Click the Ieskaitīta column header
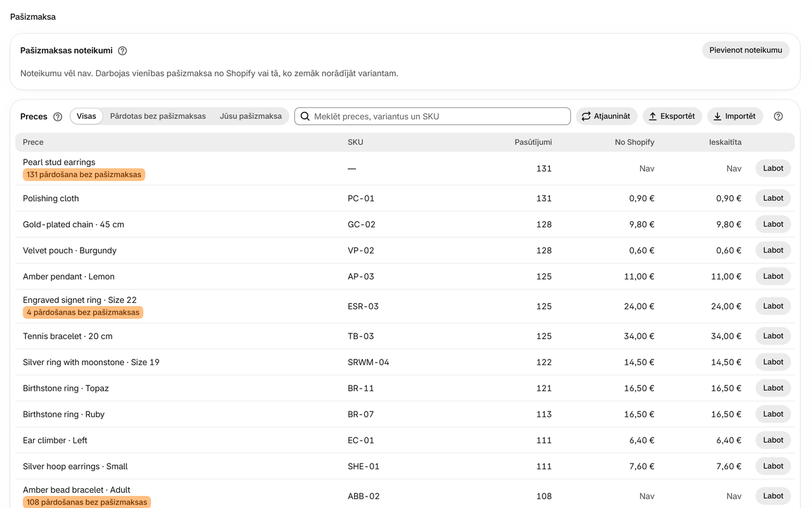Viewport: 812px width, 508px height. point(725,142)
